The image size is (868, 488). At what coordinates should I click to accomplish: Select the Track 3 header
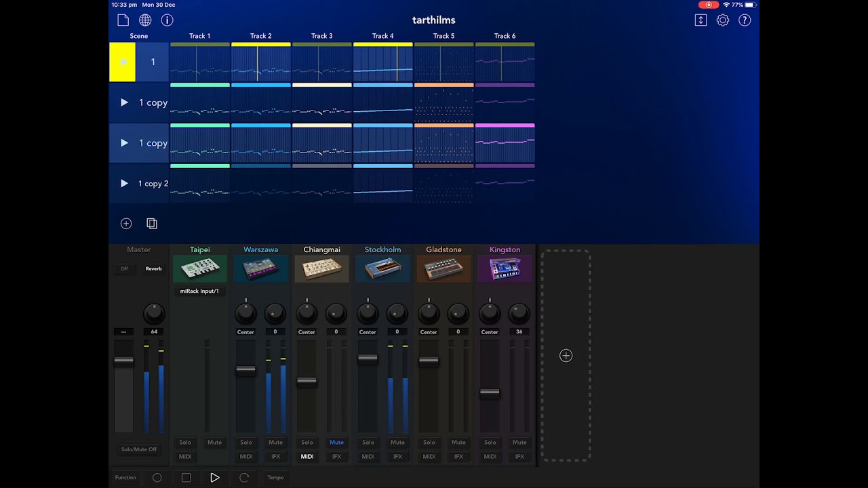pyautogui.click(x=322, y=36)
